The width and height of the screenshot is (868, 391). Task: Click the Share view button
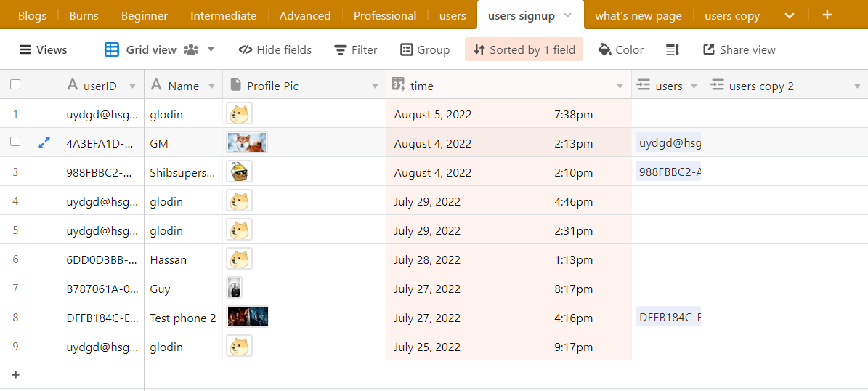(739, 50)
